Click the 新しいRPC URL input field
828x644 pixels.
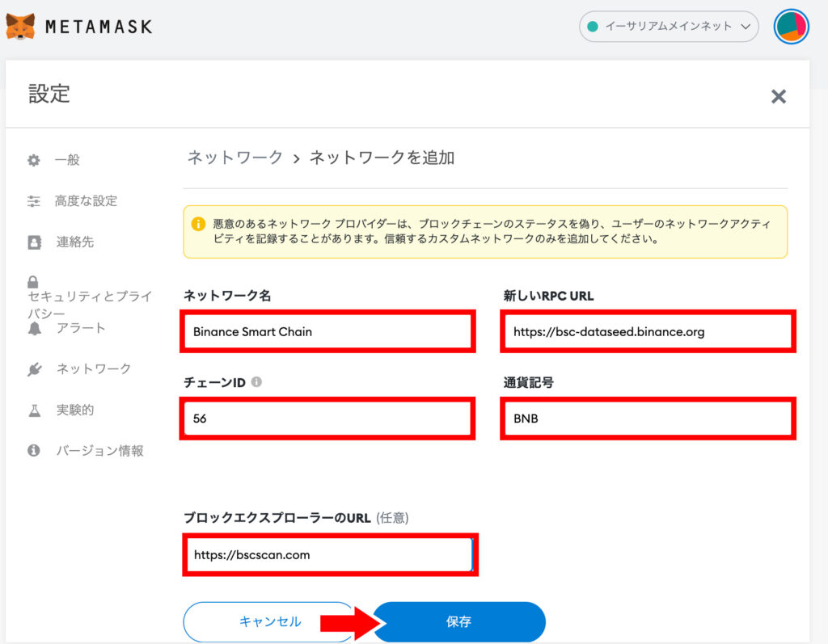[x=648, y=331]
